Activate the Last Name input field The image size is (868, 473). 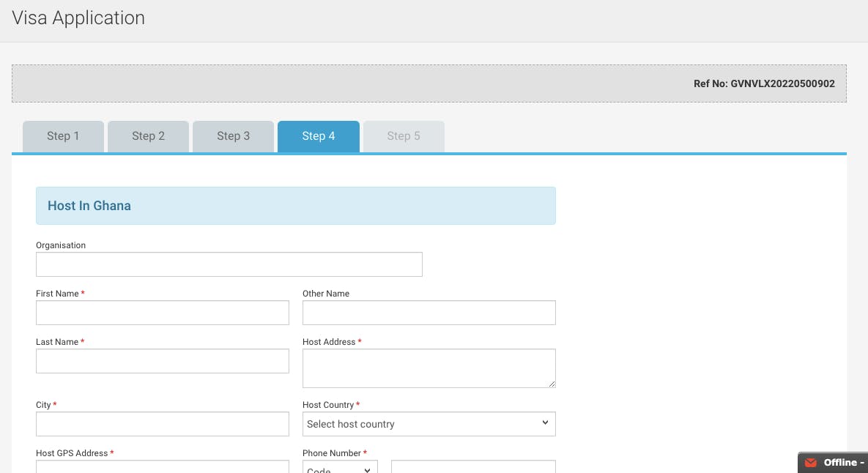coord(162,361)
